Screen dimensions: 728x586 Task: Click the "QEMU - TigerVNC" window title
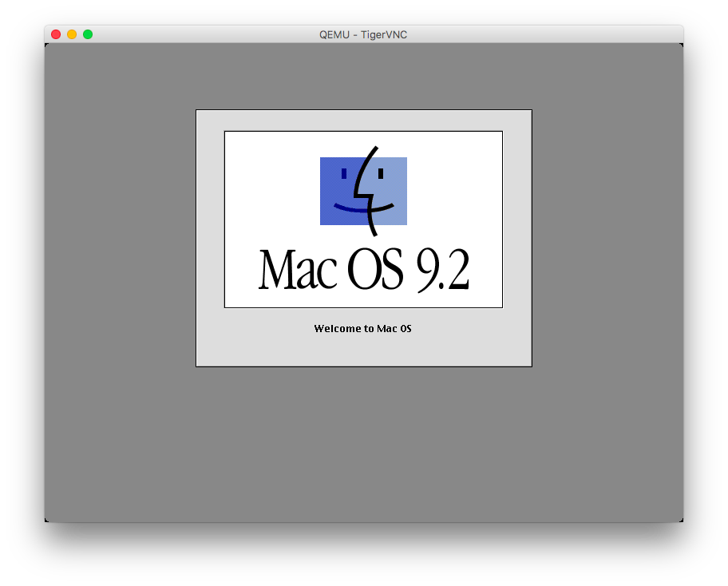363,34
